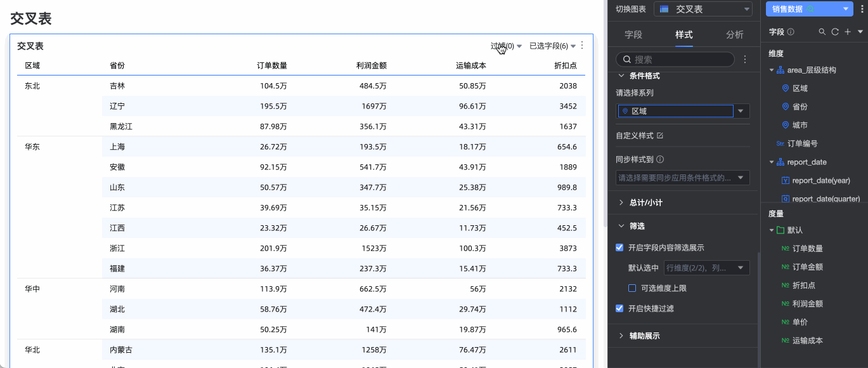Click the 内蒙古 province cell
This screenshot has width=868, height=368.
coord(121,350)
